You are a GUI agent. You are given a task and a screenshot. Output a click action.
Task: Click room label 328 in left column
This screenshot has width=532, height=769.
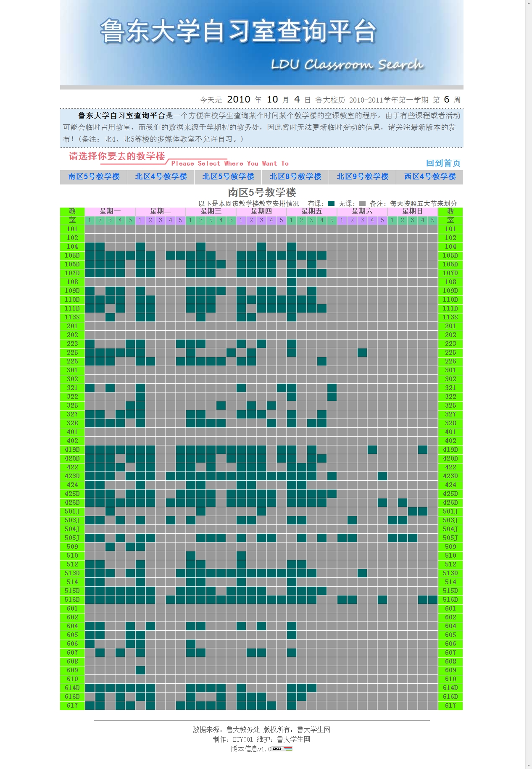(72, 423)
